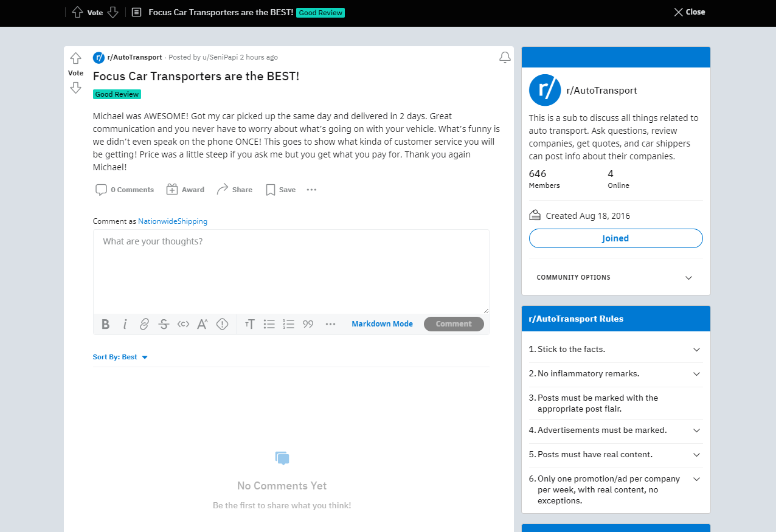776x532 pixels.
Task: Toggle italic formatting
Action: [125, 324]
